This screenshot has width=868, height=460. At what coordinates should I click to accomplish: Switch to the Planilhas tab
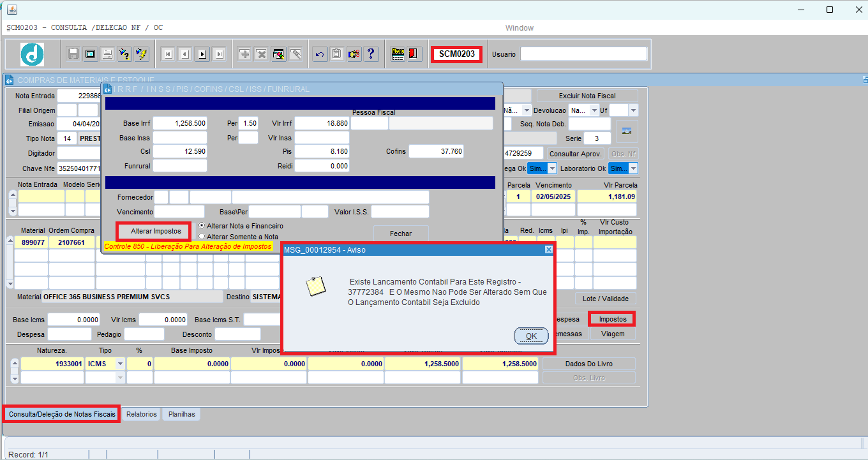click(x=182, y=414)
